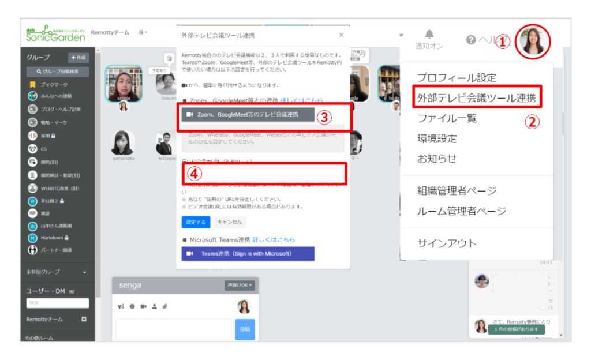
Task: Select ファイル一覧 from the menu
Action: pyautogui.click(x=447, y=118)
